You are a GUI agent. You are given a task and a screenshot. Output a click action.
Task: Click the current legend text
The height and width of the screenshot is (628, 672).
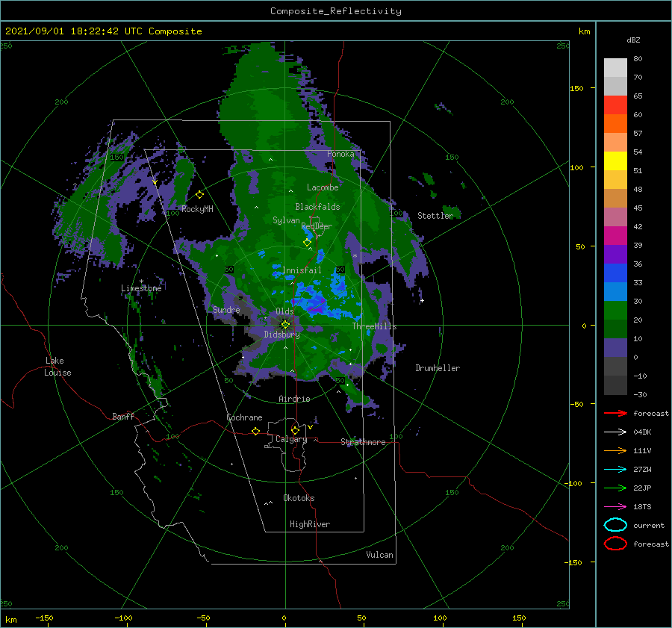tap(649, 526)
